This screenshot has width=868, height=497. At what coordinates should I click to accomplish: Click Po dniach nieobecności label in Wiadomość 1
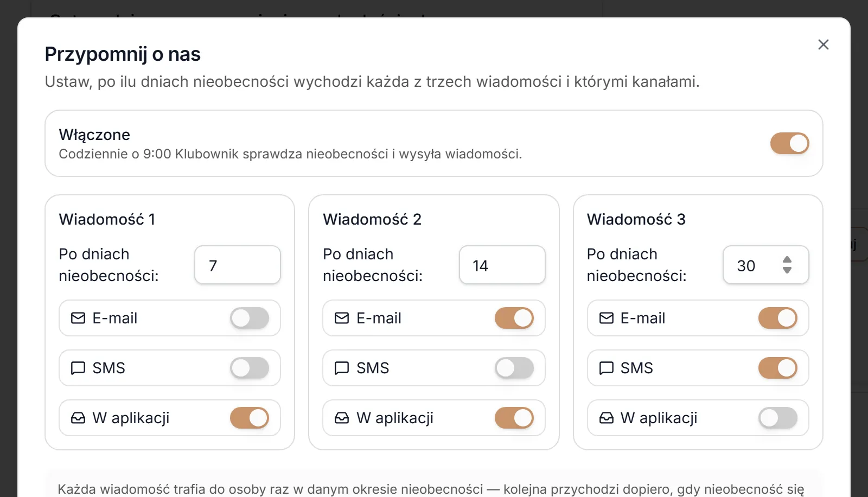[x=108, y=265]
